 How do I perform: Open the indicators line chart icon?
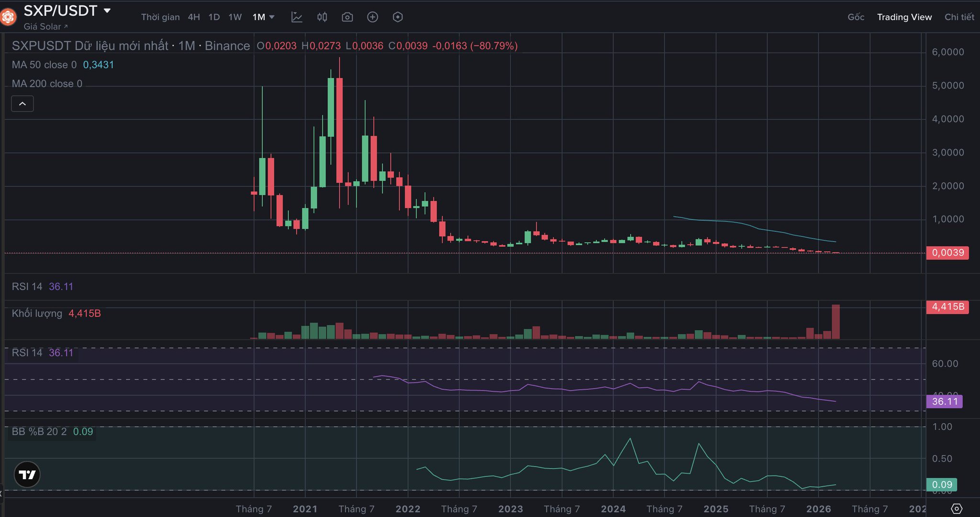click(x=297, y=17)
